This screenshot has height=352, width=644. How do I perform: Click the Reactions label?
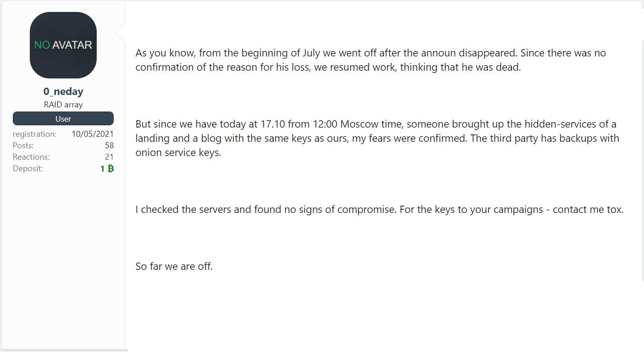click(31, 157)
